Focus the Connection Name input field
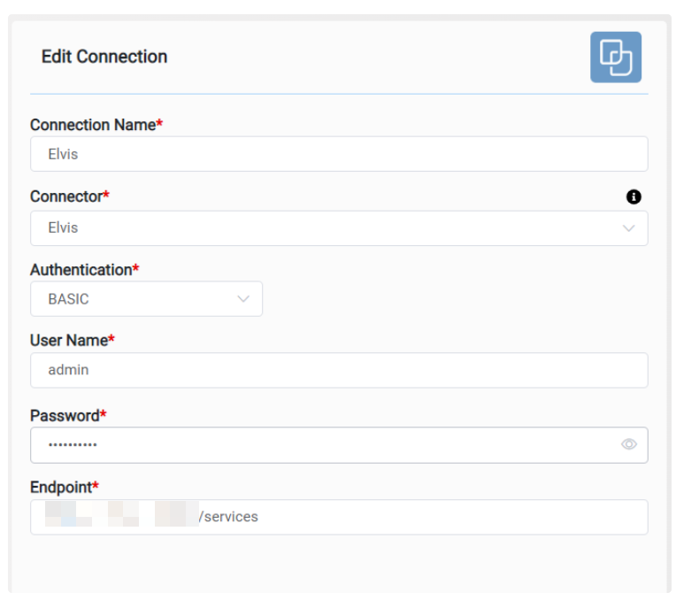 point(339,154)
